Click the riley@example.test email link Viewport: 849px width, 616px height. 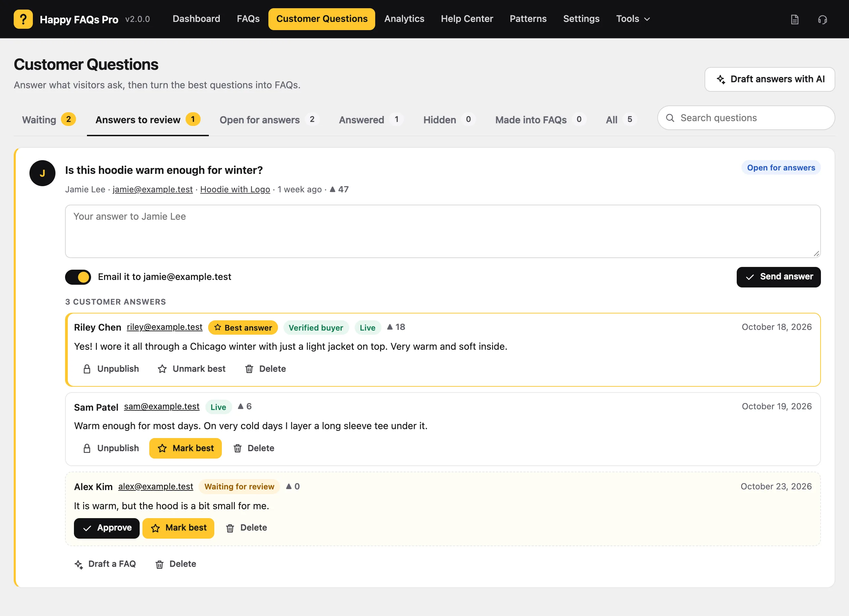click(165, 327)
